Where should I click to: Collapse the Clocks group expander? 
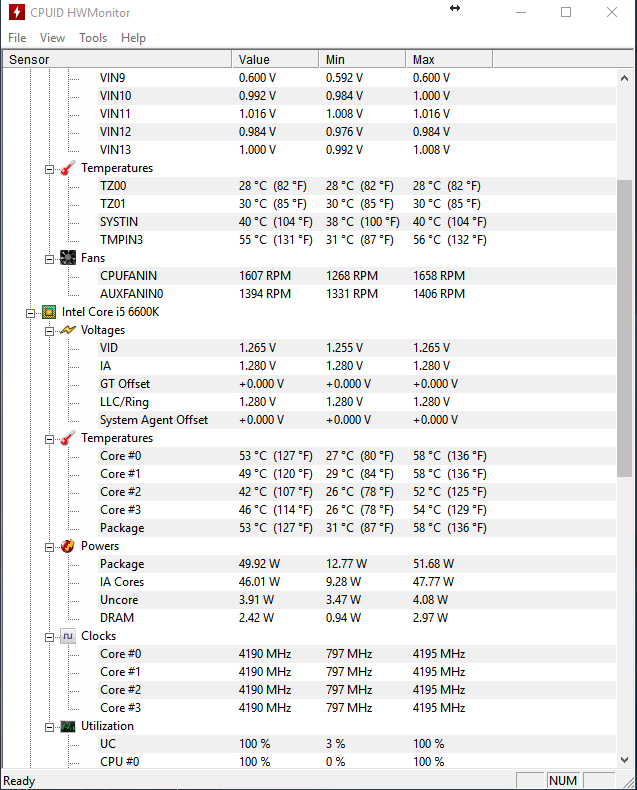click(50, 636)
